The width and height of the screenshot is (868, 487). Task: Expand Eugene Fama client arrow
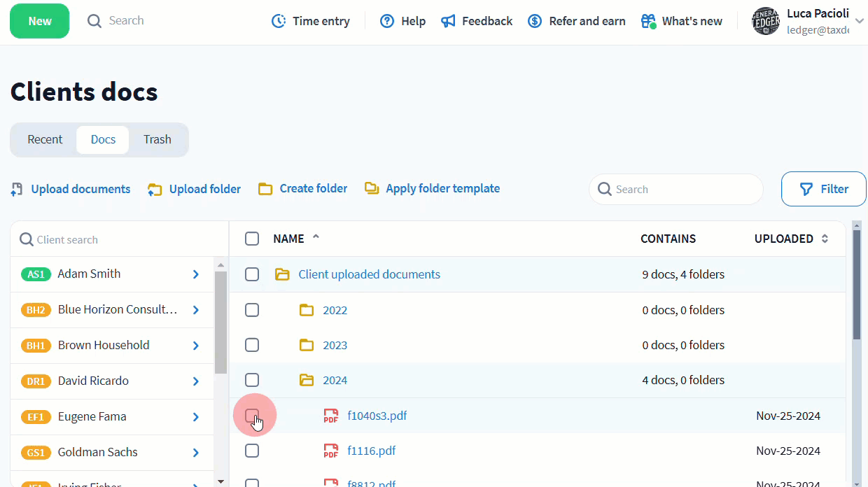tap(196, 417)
